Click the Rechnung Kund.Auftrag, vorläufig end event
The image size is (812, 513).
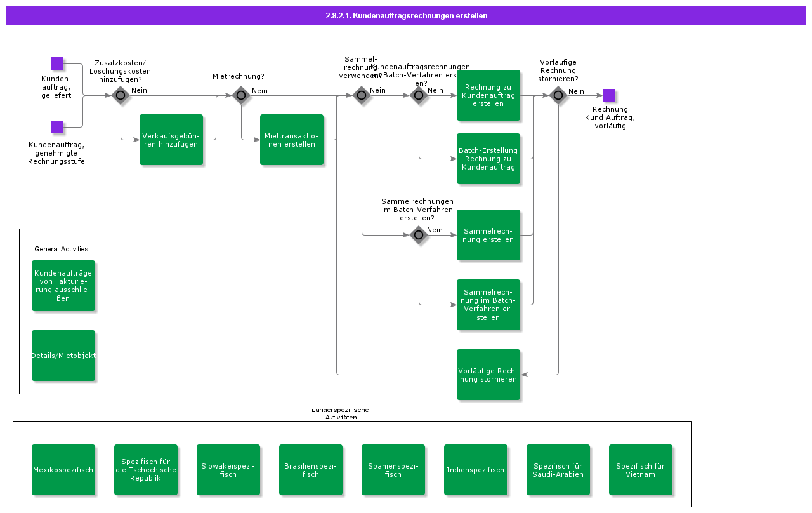click(609, 95)
